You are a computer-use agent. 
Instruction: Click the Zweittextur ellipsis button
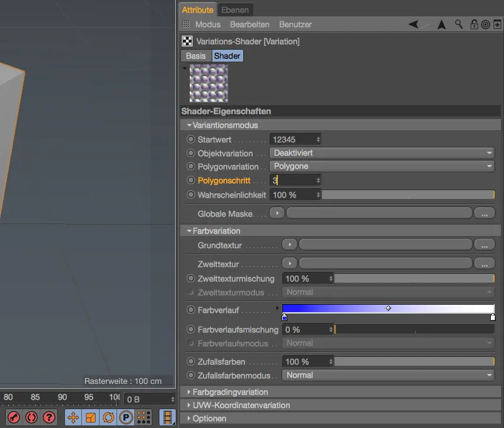pos(484,264)
